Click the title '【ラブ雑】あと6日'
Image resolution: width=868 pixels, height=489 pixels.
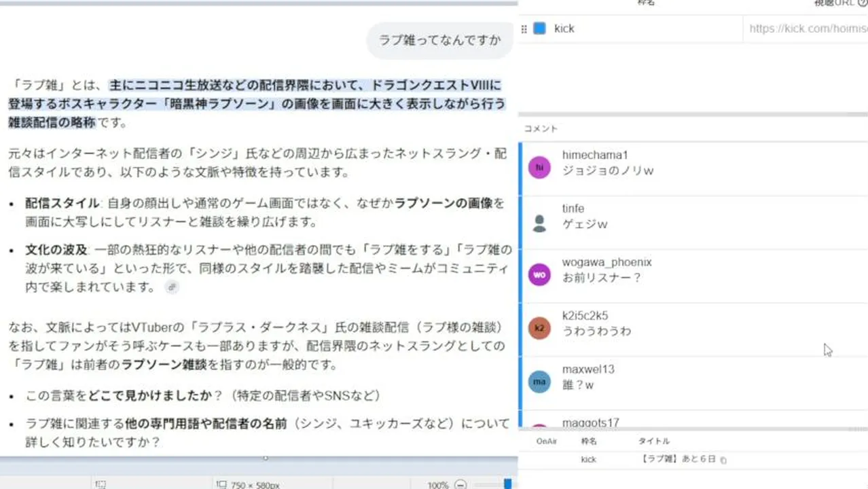[x=678, y=459]
